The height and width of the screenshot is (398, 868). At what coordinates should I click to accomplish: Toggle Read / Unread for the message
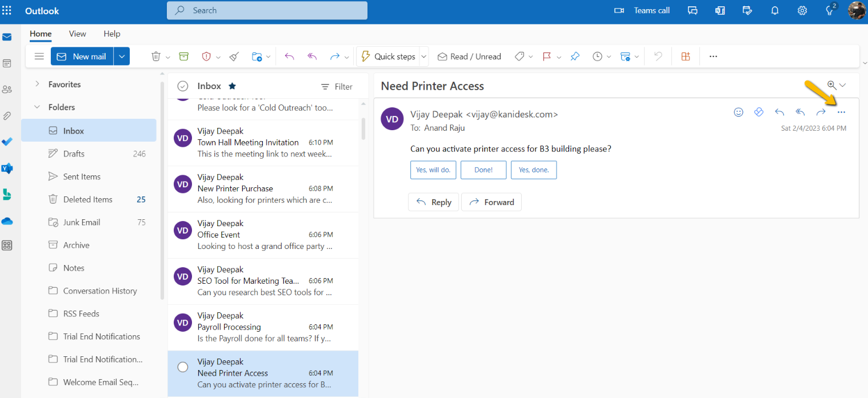click(469, 56)
